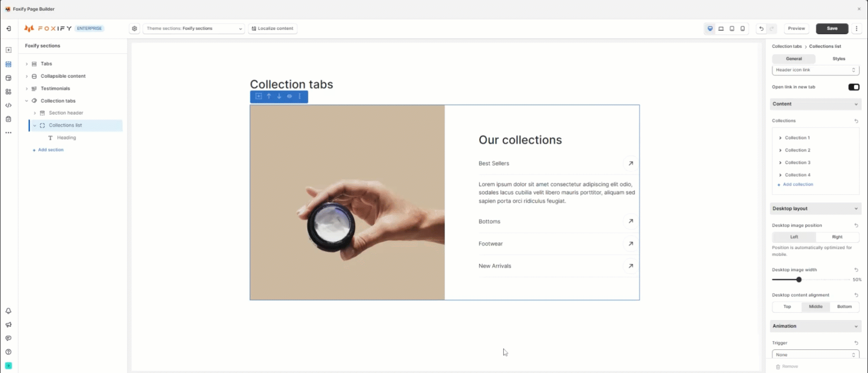
Task: Click the exit editor icon beside Foxify logo
Action: (9, 29)
